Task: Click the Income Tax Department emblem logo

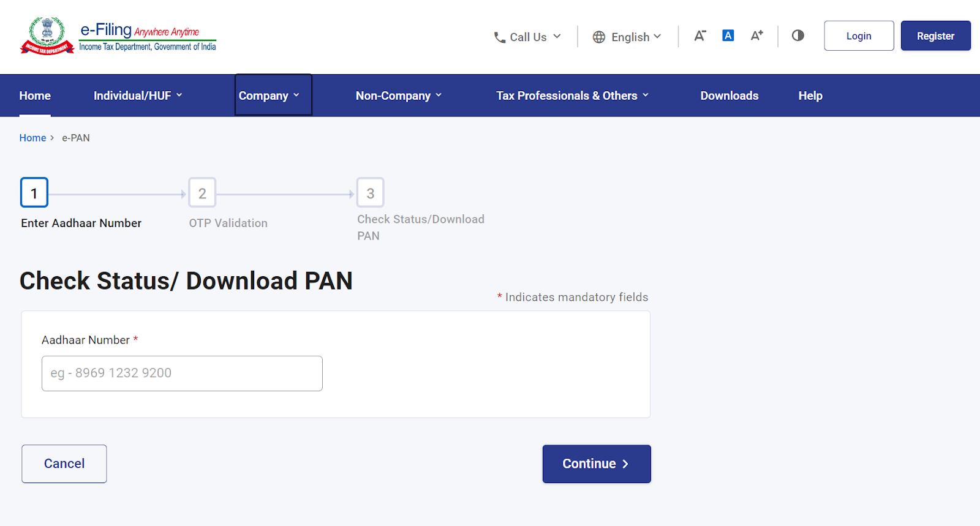Action: (x=47, y=36)
